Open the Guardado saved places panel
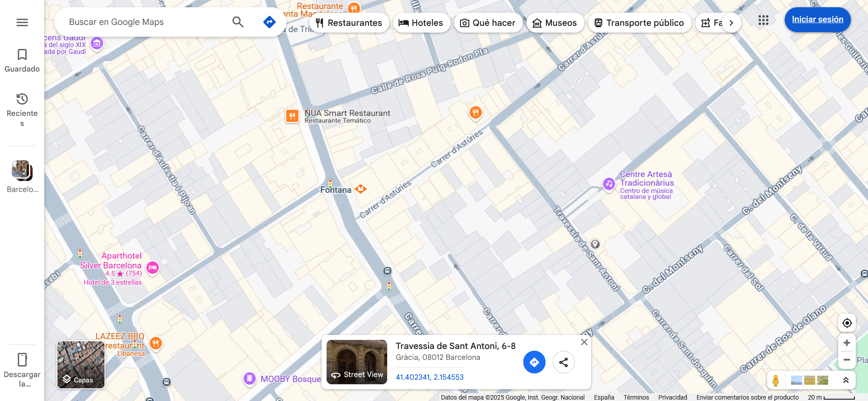868x401 pixels. click(x=22, y=61)
